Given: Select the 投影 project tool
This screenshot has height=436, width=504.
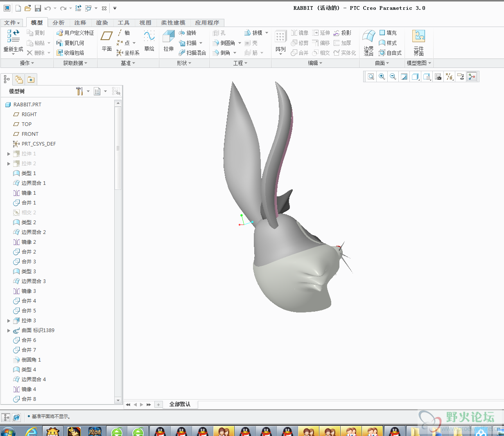Looking at the screenshot, I should click(x=342, y=33).
